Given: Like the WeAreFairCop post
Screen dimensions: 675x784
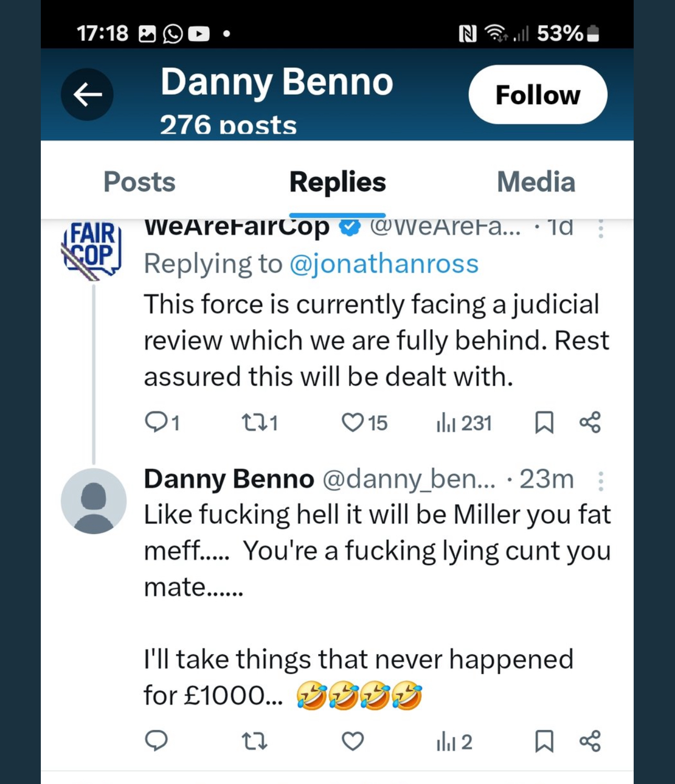Looking at the screenshot, I should click(353, 422).
